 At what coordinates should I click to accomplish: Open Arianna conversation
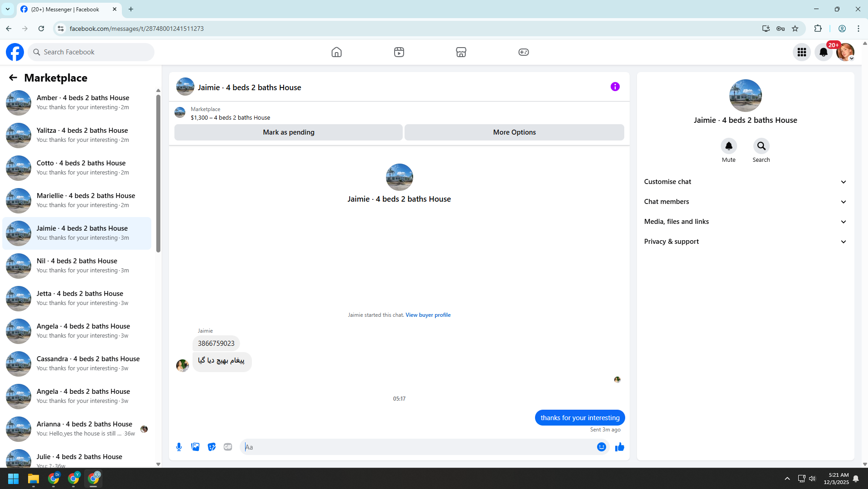coord(77,429)
